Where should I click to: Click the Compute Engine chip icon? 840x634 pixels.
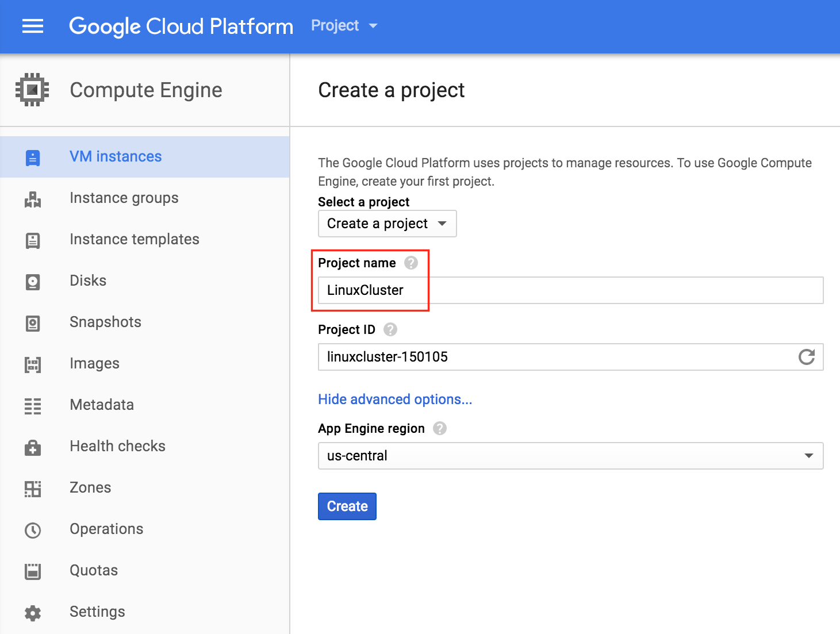(x=32, y=90)
